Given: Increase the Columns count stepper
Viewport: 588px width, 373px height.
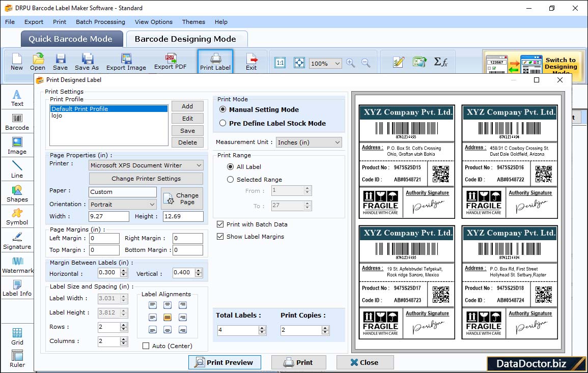Looking at the screenshot, I should point(124,339).
